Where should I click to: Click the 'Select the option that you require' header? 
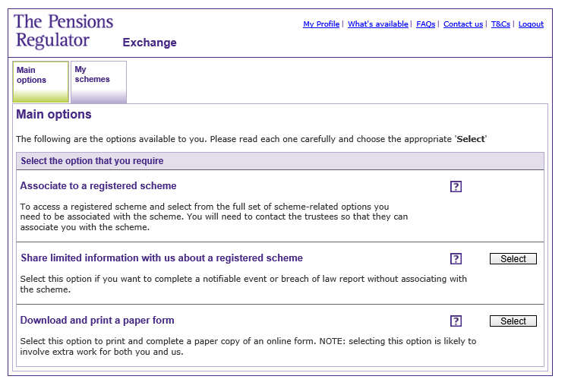pyautogui.click(x=92, y=161)
